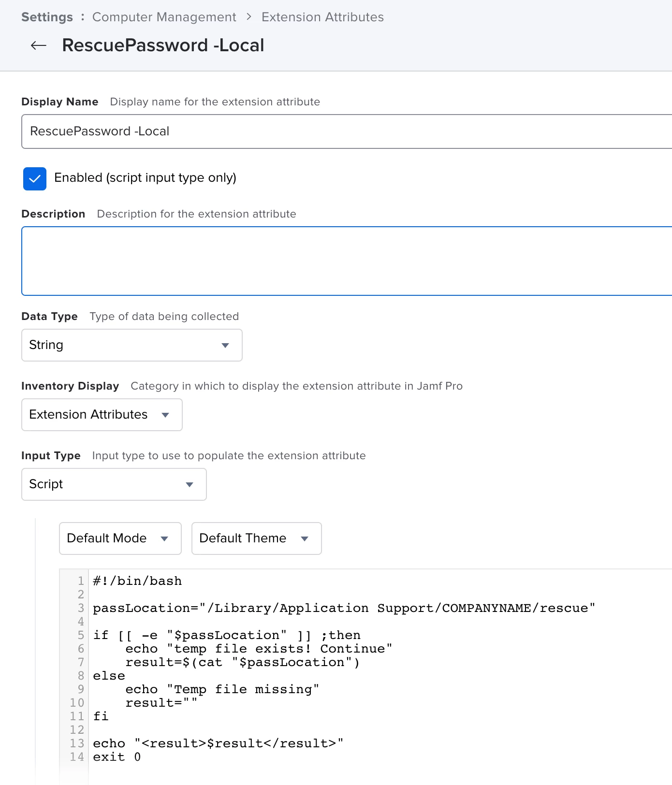The height and width of the screenshot is (785, 672).
Task: Expand the Default Mode editor dropdown
Action: click(x=120, y=538)
